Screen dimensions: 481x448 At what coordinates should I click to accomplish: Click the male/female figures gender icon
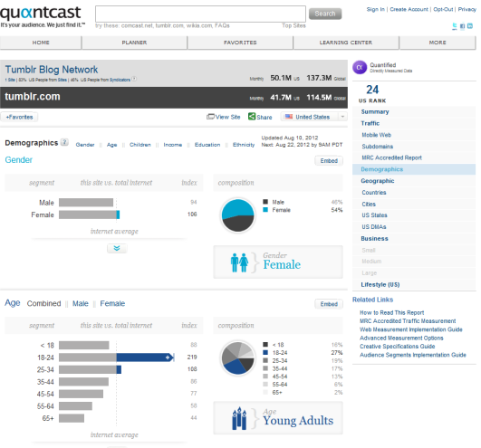[239, 262]
